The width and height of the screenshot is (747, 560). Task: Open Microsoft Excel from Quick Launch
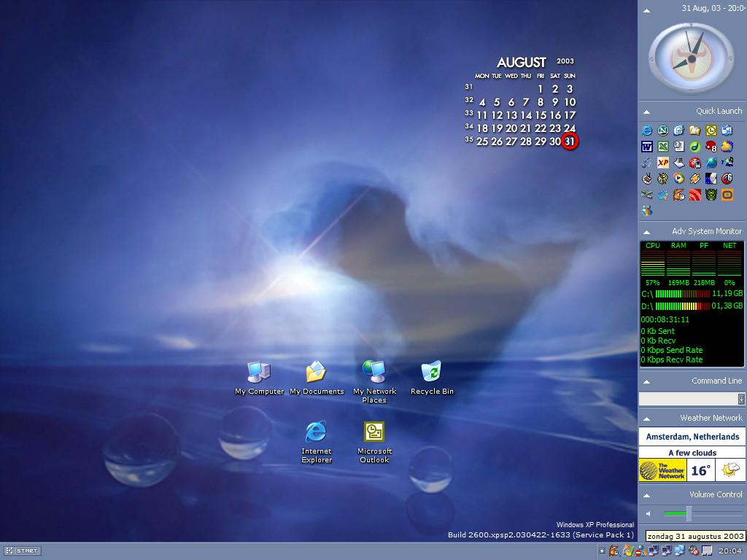[663, 147]
